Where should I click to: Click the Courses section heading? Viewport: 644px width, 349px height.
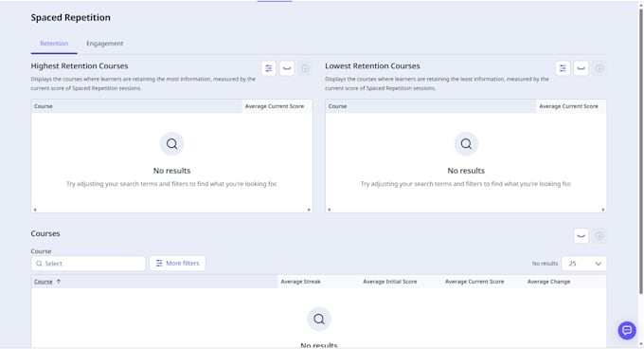point(45,233)
